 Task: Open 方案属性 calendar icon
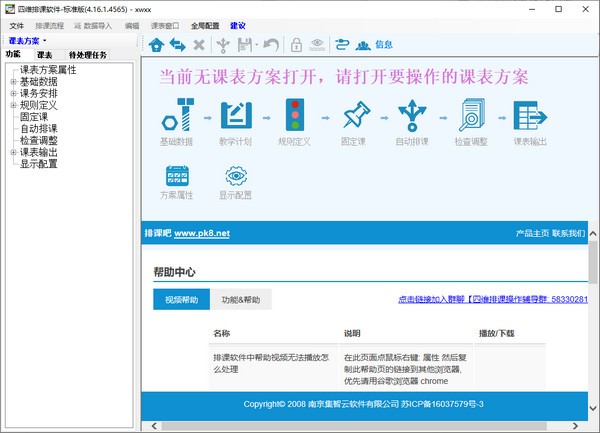178,177
